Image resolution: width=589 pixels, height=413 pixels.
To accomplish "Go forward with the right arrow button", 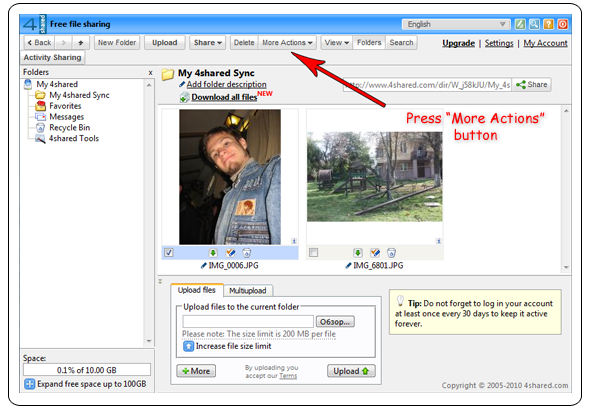I will click(63, 42).
